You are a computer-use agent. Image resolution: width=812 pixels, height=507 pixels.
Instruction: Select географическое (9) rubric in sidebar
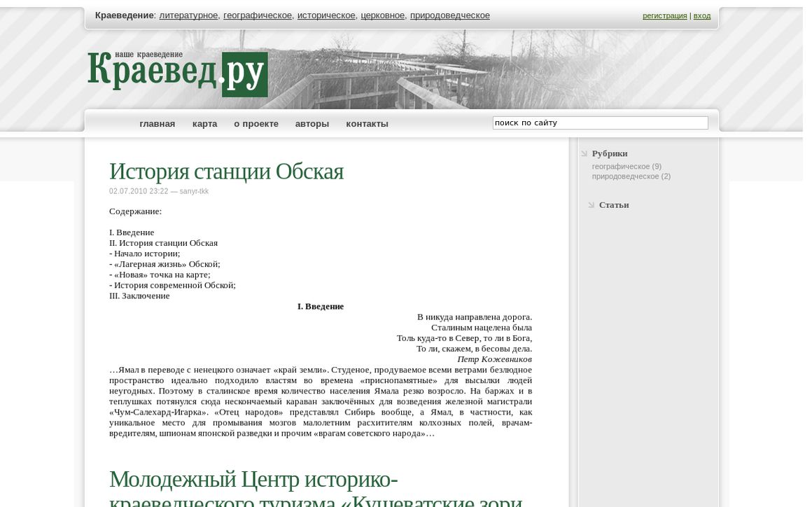point(626,167)
